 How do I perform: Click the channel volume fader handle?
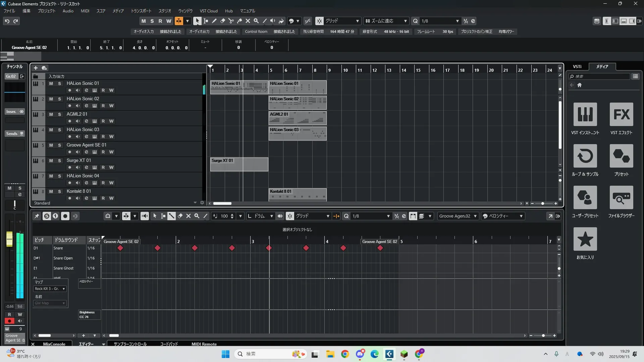(9, 239)
